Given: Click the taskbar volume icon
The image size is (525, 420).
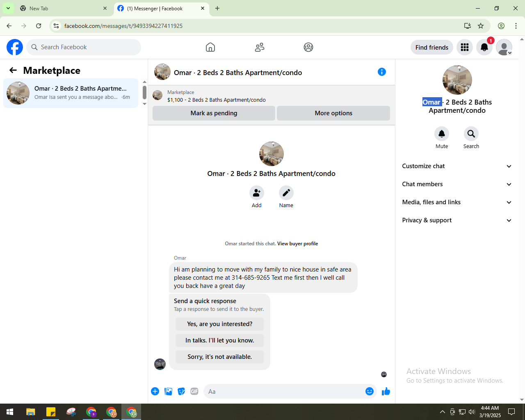Looking at the screenshot, I should coord(472,412).
